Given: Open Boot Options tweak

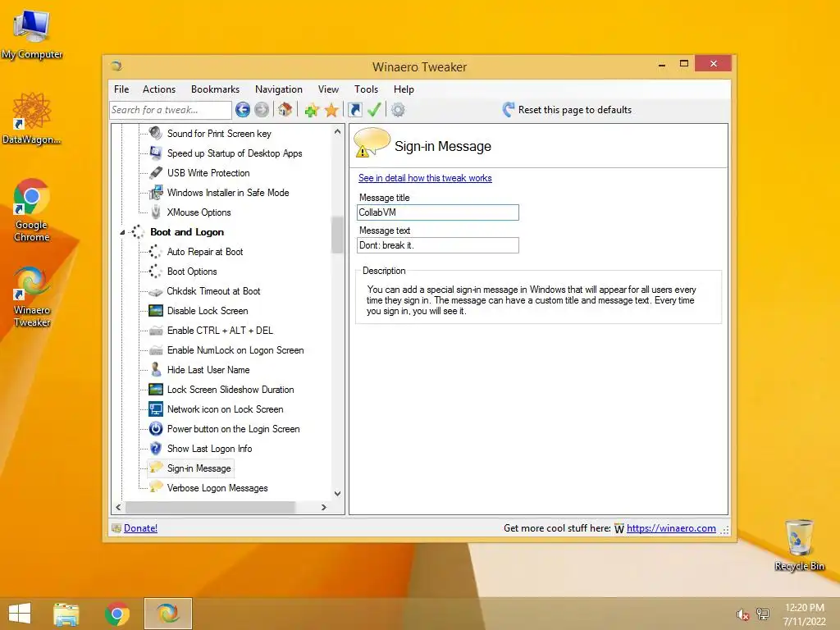Looking at the screenshot, I should (192, 272).
